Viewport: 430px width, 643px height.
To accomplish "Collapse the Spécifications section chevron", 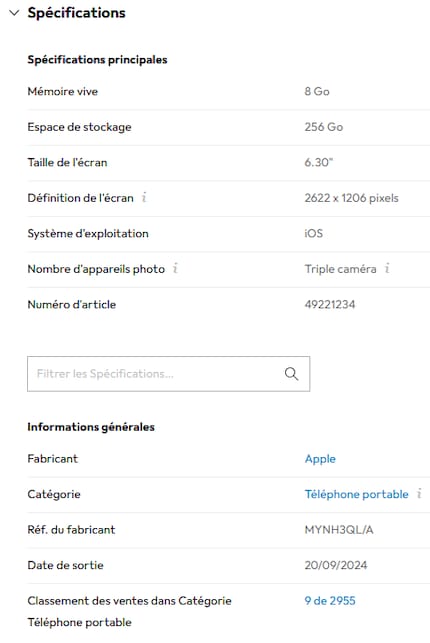I will click(x=14, y=13).
